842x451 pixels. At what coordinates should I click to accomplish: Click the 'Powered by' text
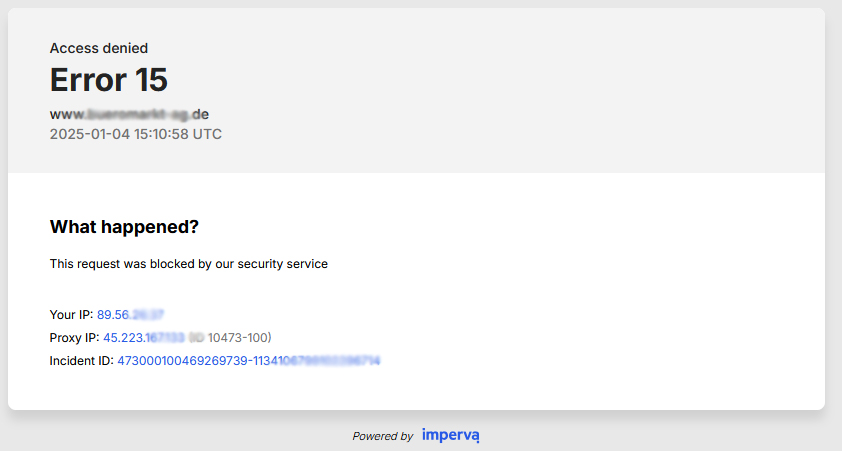click(382, 436)
